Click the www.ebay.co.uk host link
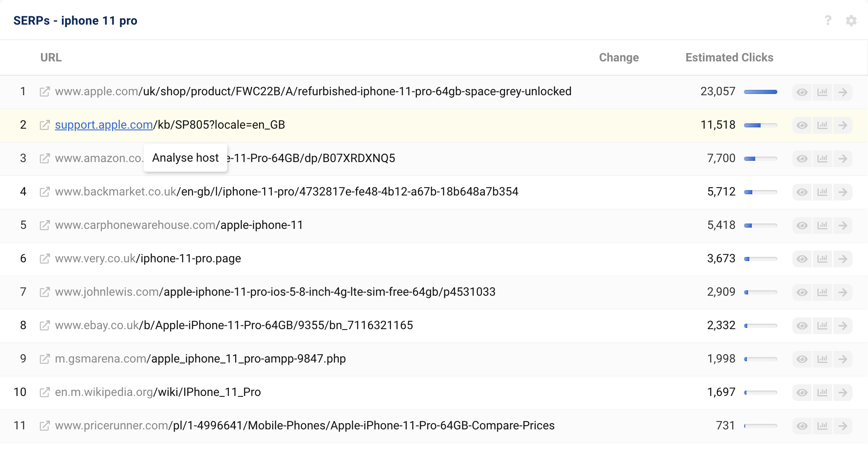The image size is (868, 449). [x=97, y=325]
